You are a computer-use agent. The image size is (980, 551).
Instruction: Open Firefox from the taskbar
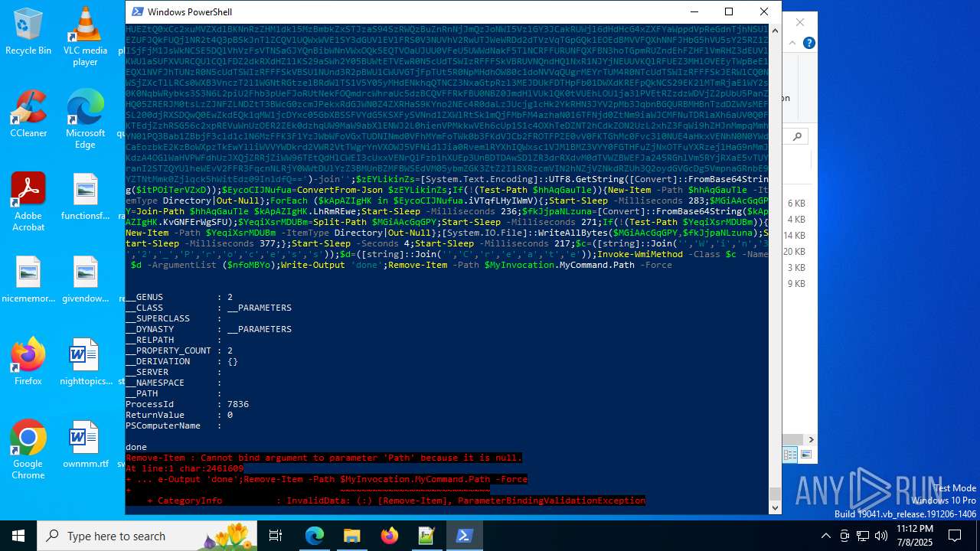[389, 536]
